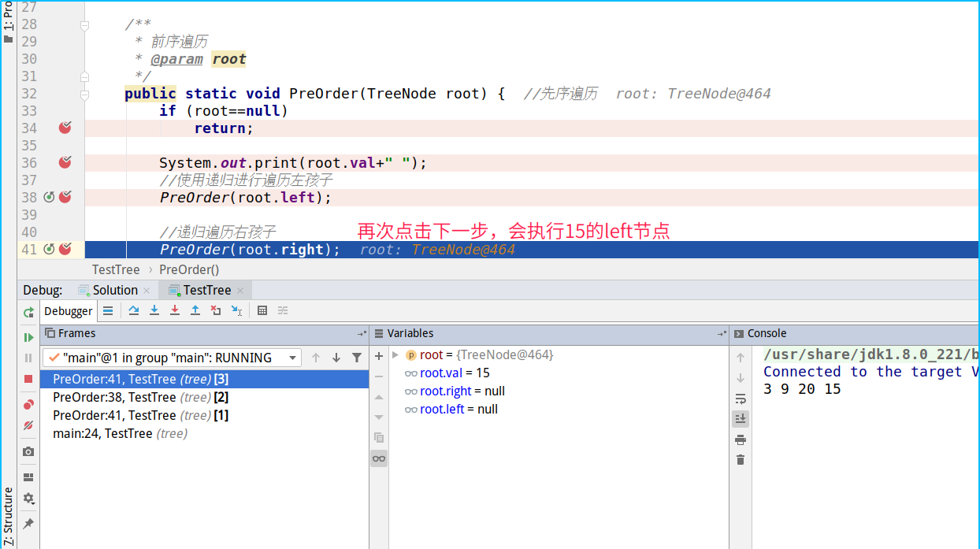980x549 pixels.
Task: Click the Pin Tab icon
Action: tap(28, 524)
